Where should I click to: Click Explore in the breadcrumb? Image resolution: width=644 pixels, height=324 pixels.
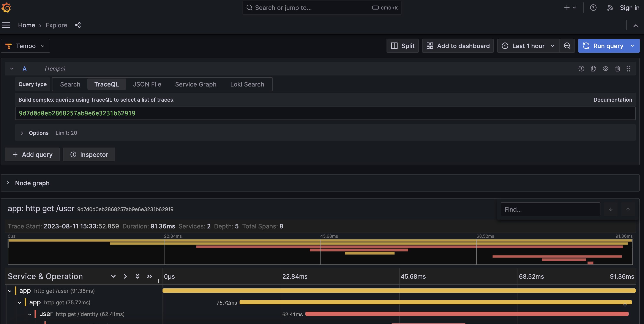point(56,25)
